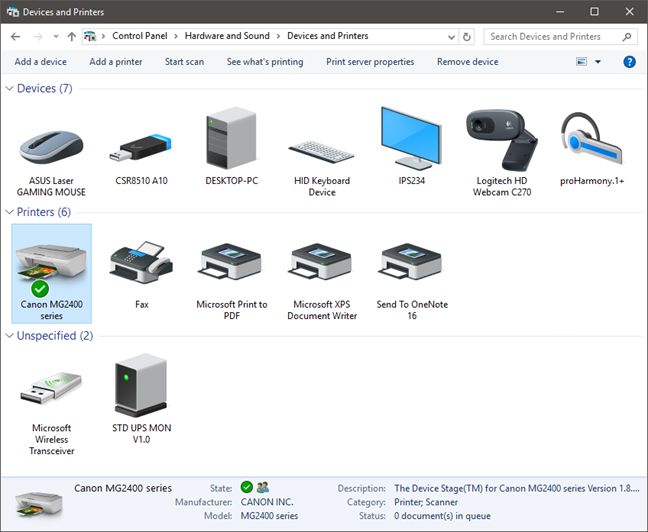This screenshot has height=532, width=648.
Task: Open the help question mark icon
Action: (629, 62)
